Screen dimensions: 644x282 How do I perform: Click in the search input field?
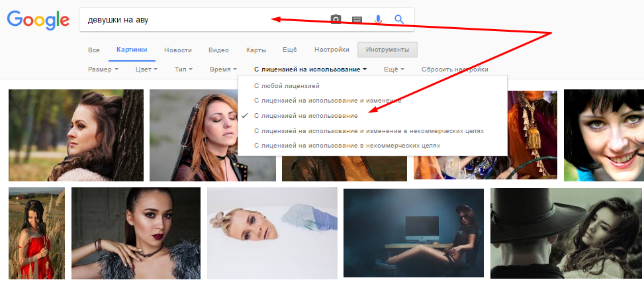click(x=199, y=20)
